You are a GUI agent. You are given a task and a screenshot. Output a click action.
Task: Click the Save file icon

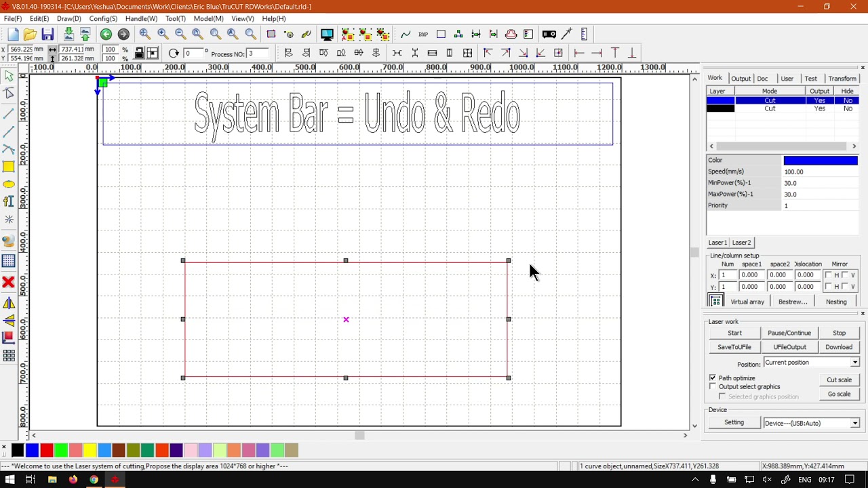pyautogui.click(x=47, y=35)
